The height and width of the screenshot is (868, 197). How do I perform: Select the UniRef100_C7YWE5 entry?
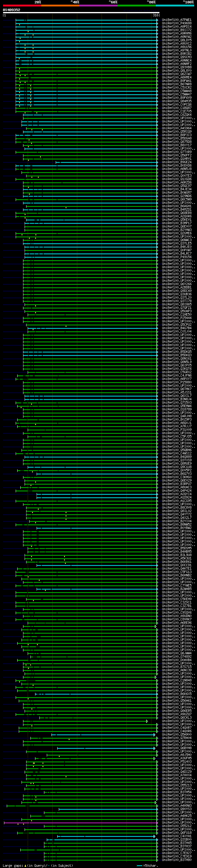[x=176, y=586]
